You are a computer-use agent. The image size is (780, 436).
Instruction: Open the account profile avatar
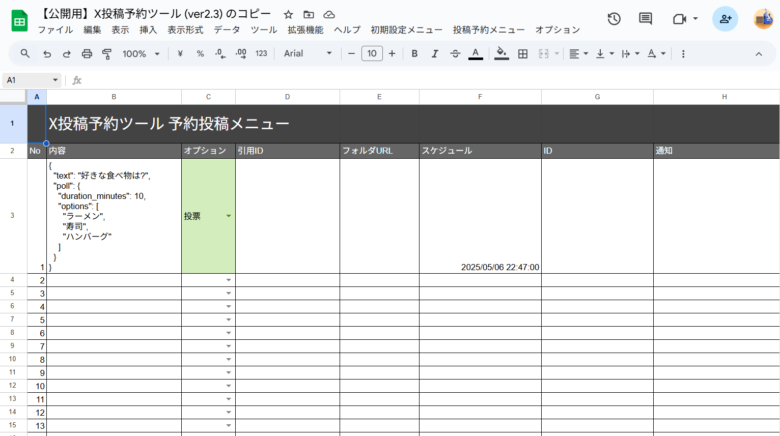tap(764, 19)
